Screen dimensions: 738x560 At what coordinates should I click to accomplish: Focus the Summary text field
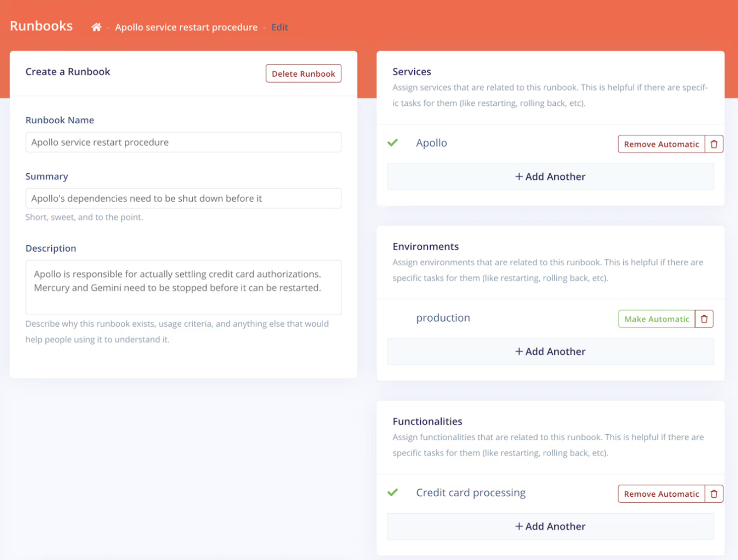[183, 198]
